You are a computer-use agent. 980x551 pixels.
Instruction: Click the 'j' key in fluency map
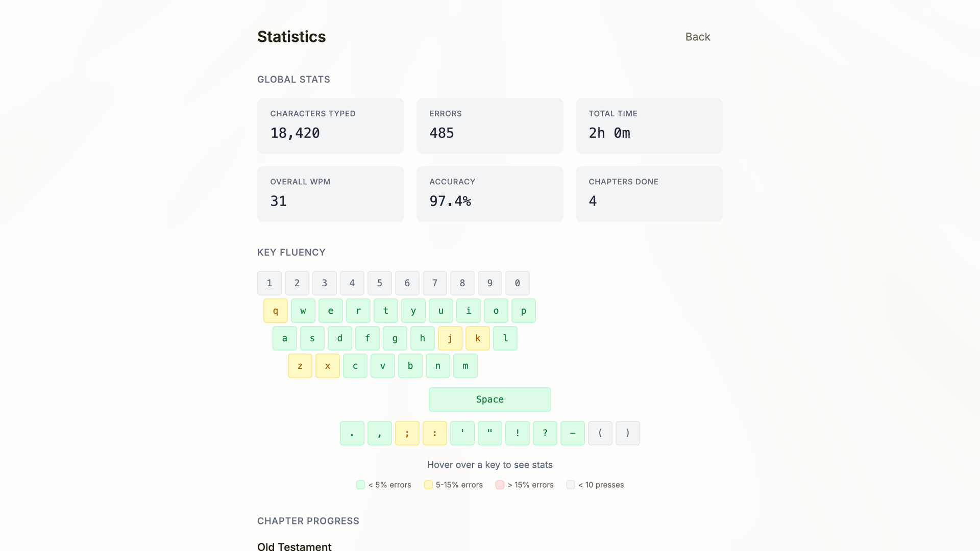[450, 338]
